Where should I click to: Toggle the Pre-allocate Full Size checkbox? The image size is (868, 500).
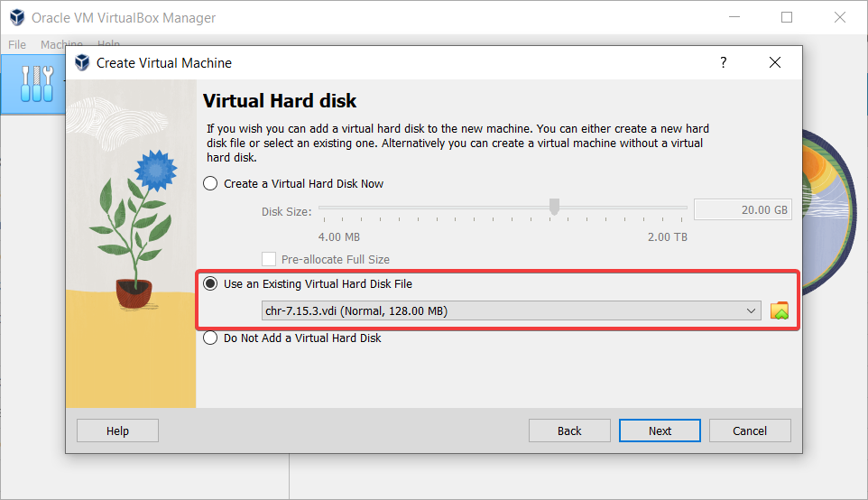(x=269, y=259)
